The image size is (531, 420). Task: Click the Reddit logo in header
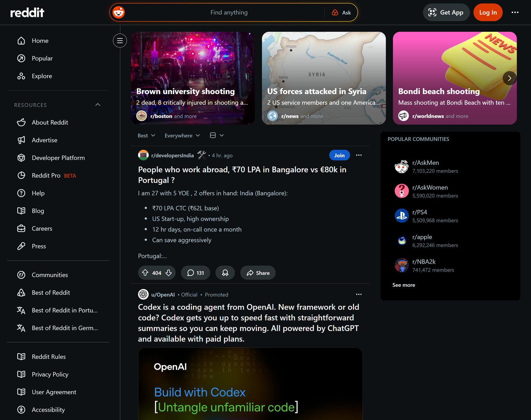click(27, 13)
